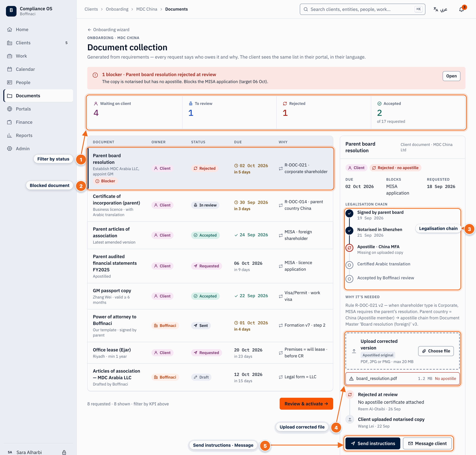
Task: Click the MDC China breadcrumb link
Action: pyautogui.click(x=147, y=9)
